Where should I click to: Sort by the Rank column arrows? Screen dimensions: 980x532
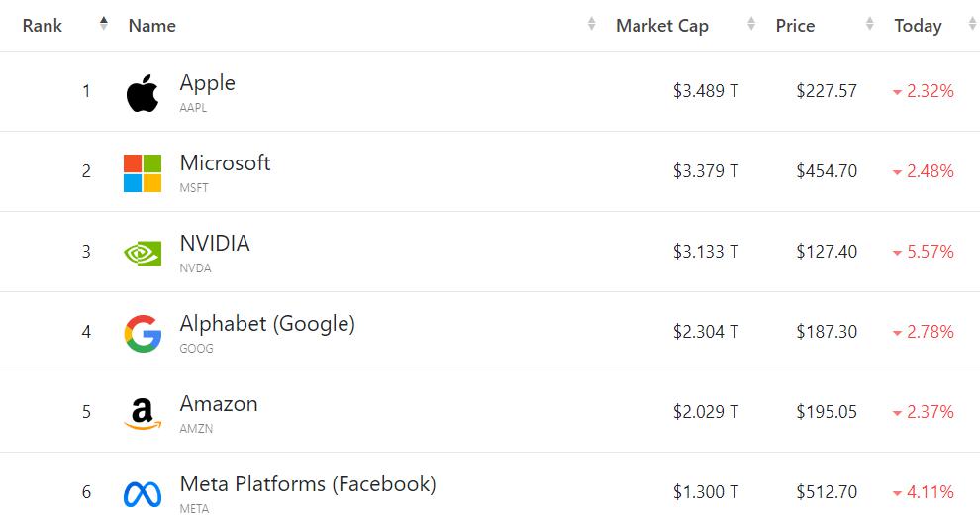tap(104, 24)
